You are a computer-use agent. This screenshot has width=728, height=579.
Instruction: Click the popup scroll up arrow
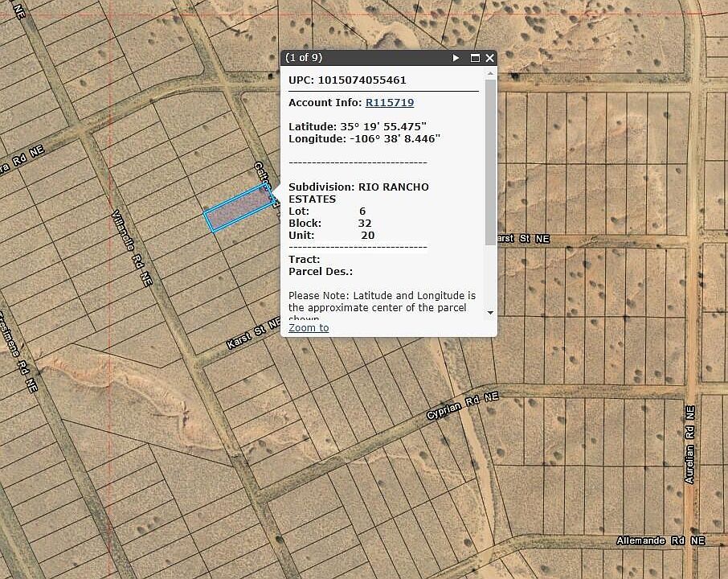[x=490, y=73]
